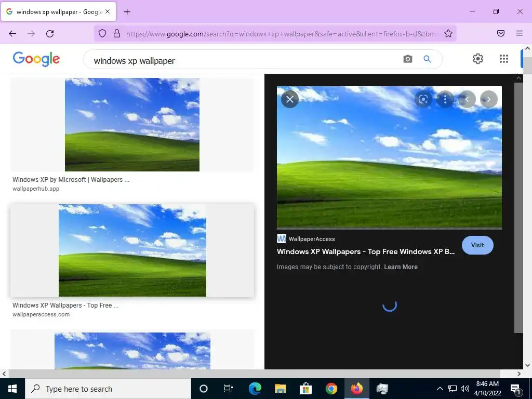532x399 pixels.
Task: Open the Firefox application menu
Action: tap(520, 33)
